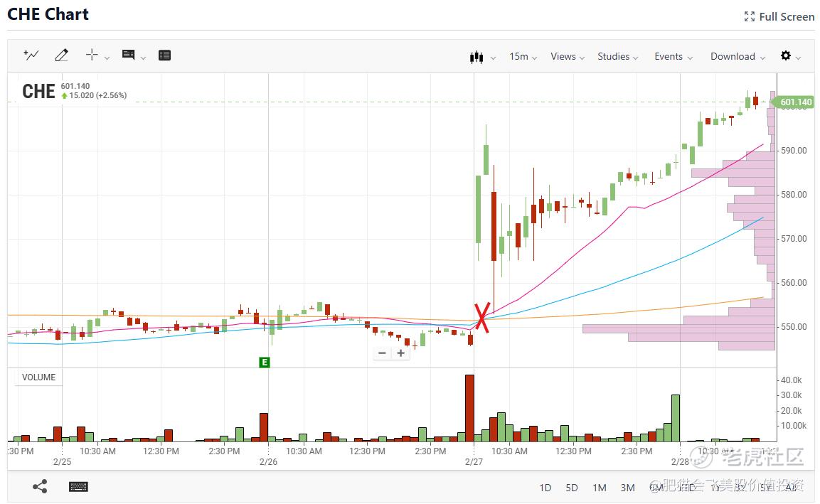
Task: Expand the annotation icon dropdown arrow
Action: pos(143,58)
